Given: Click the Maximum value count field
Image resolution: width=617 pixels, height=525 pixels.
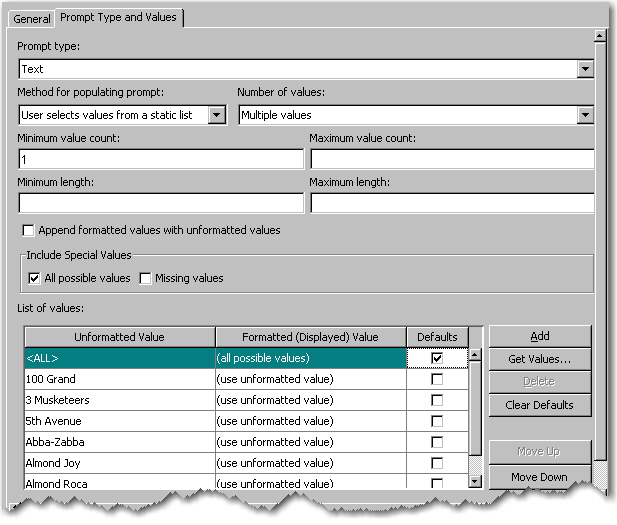Looking at the screenshot, I should pos(452,160).
